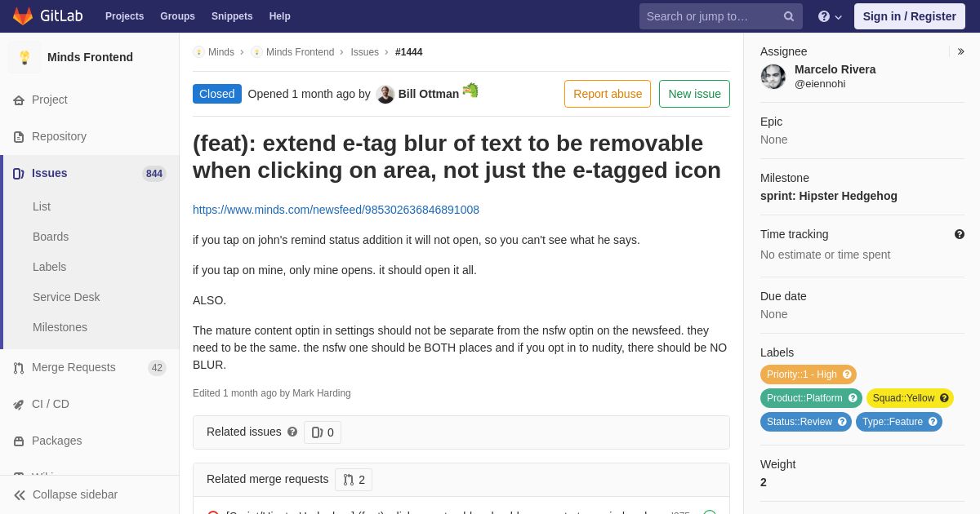Click Bill Ottman author name
Image resolution: width=980 pixels, height=514 pixels.
click(x=429, y=94)
